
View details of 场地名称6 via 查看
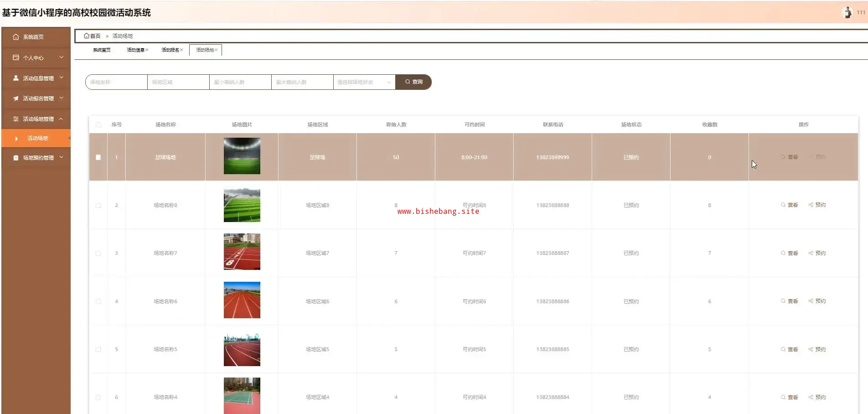790,301
